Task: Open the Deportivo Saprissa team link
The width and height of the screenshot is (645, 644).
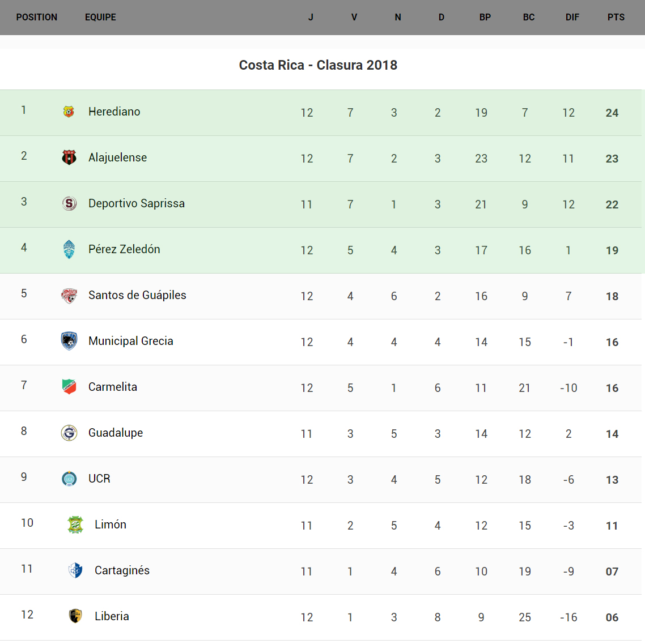Action: 137,203
